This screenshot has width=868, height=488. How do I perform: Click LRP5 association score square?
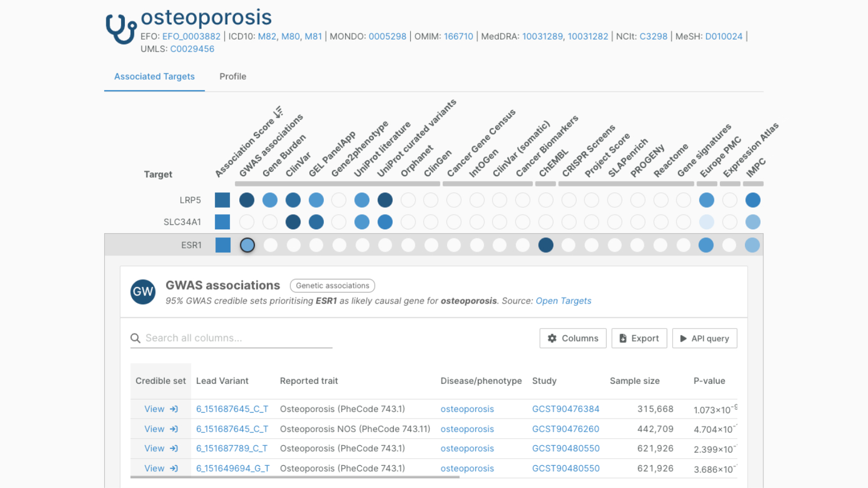pyautogui.click(x=222, y=200)
